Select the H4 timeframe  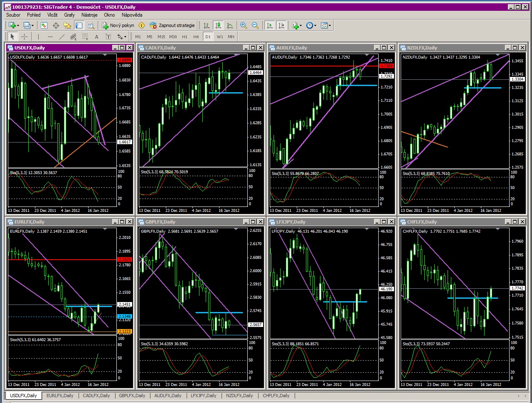tap(196, 37)
